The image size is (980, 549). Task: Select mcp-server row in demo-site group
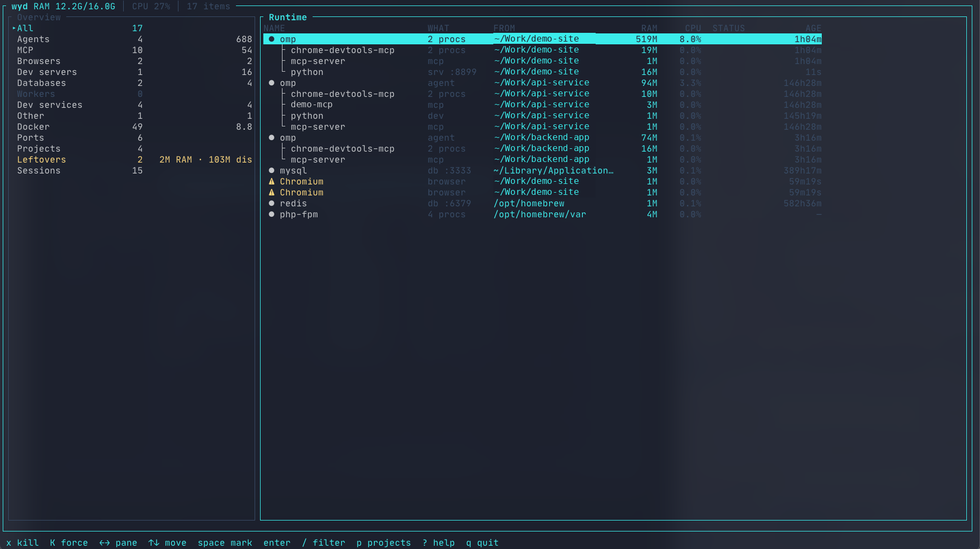click(x=543, y=61)
